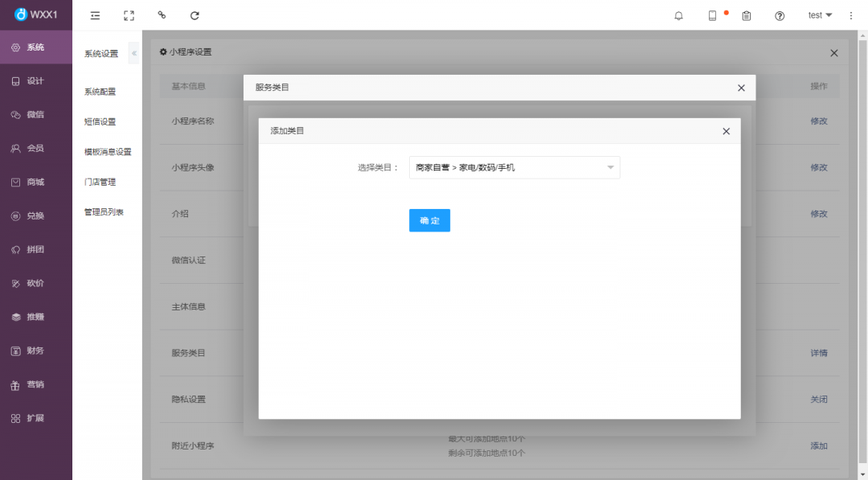Screen dimensions: 868x480
Task: Open the help question mark icon
Action: point(780,15)
